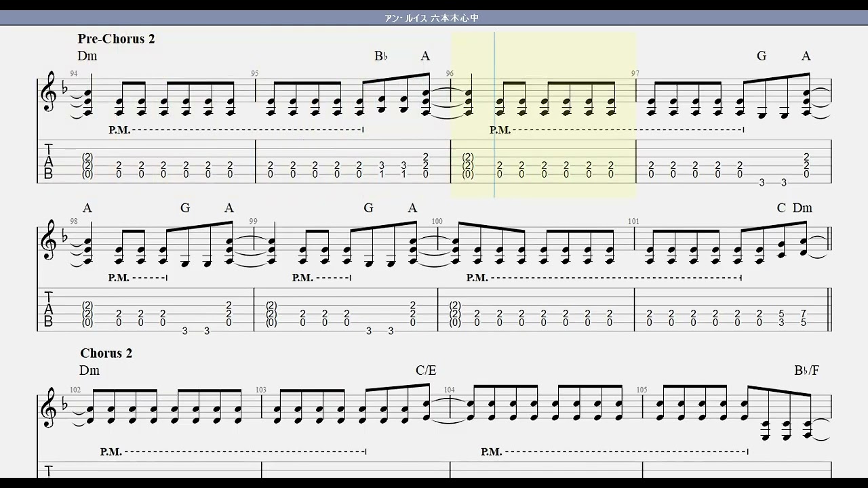Image resolution: width=868 pixels, height=488 pixels.
Task: Select the Chorus 2 section label
Action: coord(106,353)
